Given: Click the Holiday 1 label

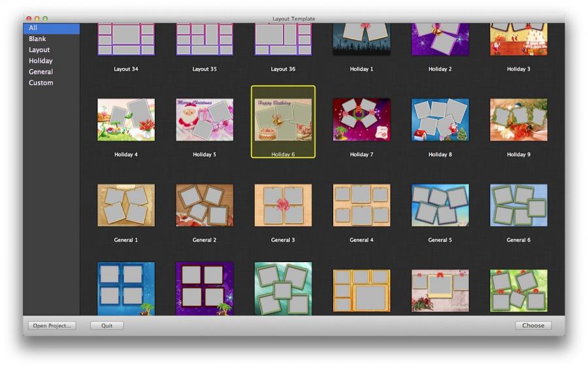Looking at the screenshot, I should click(361, 69).
